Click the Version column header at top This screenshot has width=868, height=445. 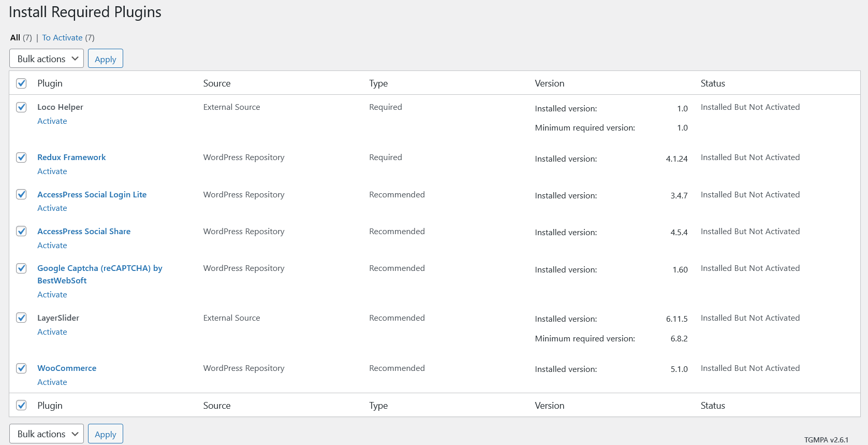pyautogui.click(x=550, y=83)
